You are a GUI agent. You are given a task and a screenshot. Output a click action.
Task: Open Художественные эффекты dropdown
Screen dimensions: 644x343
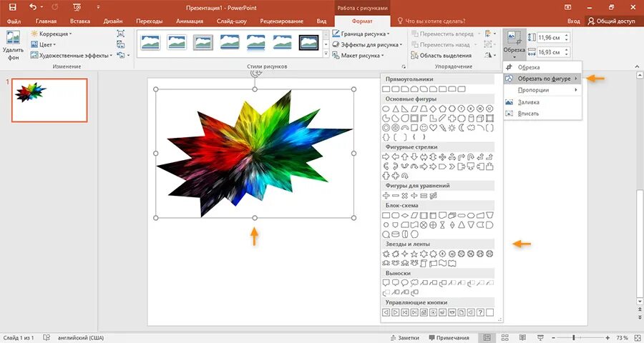point(72,55)
